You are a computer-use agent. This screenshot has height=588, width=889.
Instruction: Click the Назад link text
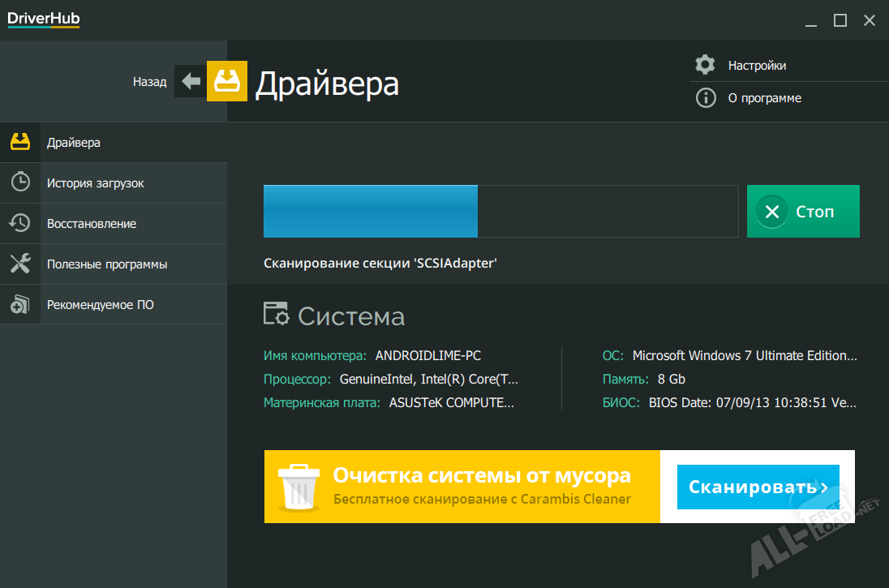[149, 82]
